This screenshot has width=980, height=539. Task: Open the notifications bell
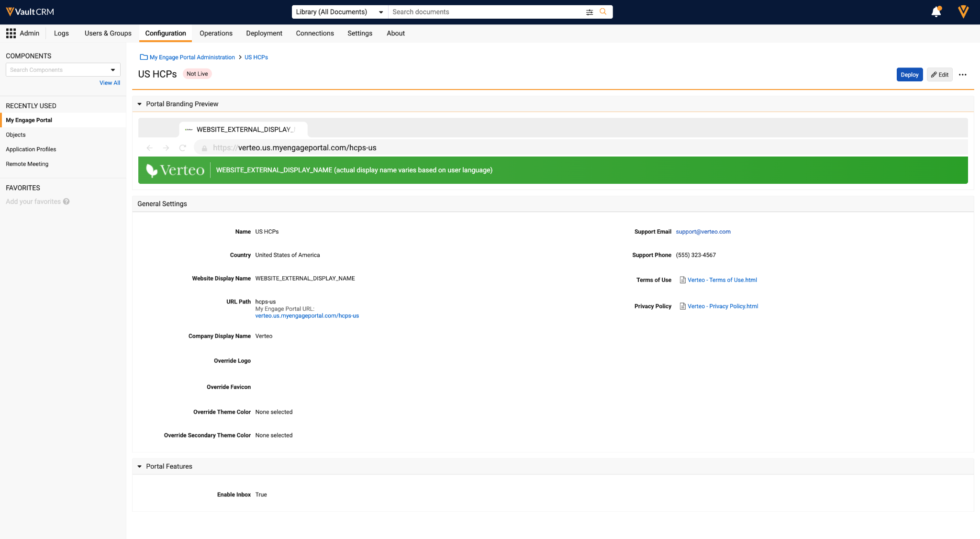coord(936,11)
